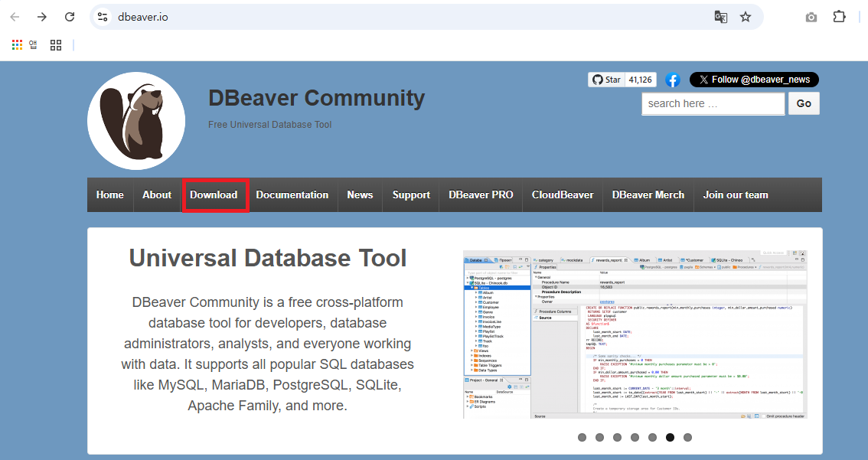Screen dimensions: 868x460
Task: Select the seventh carousel dot
Action: [x=687, y=437]
